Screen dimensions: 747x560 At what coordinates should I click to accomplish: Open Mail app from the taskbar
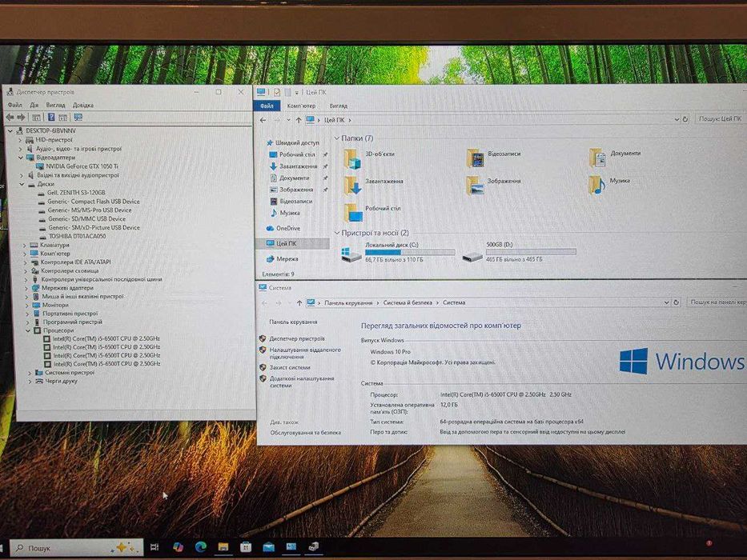[x=268, y=547]
